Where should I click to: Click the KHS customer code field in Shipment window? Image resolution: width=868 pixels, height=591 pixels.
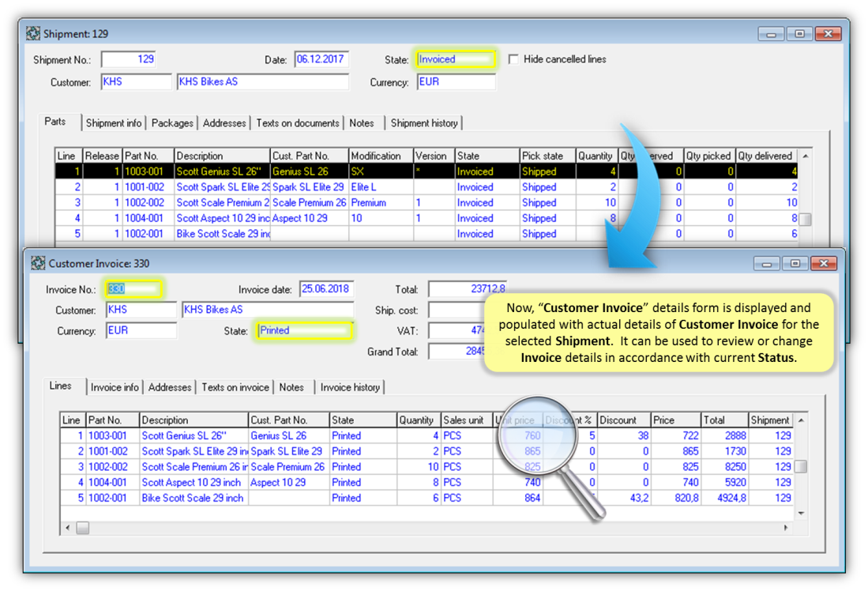click(x=136, y=82)
